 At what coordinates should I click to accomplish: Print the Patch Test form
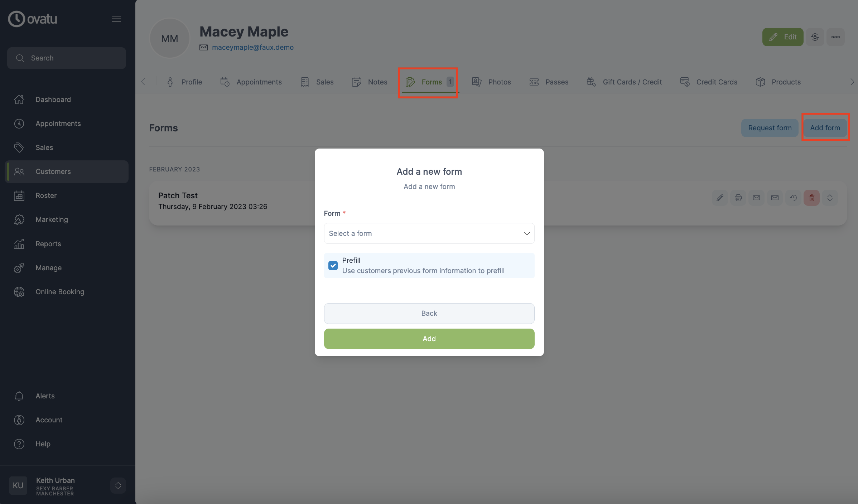pos(738,198)
